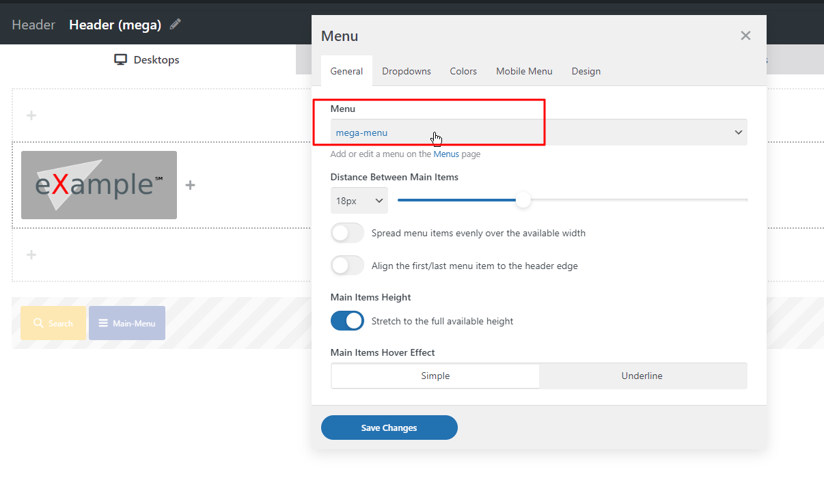Open the Design tab
Image resolution: width=824 pixels, height=504 pixels.
click(586, 71)
